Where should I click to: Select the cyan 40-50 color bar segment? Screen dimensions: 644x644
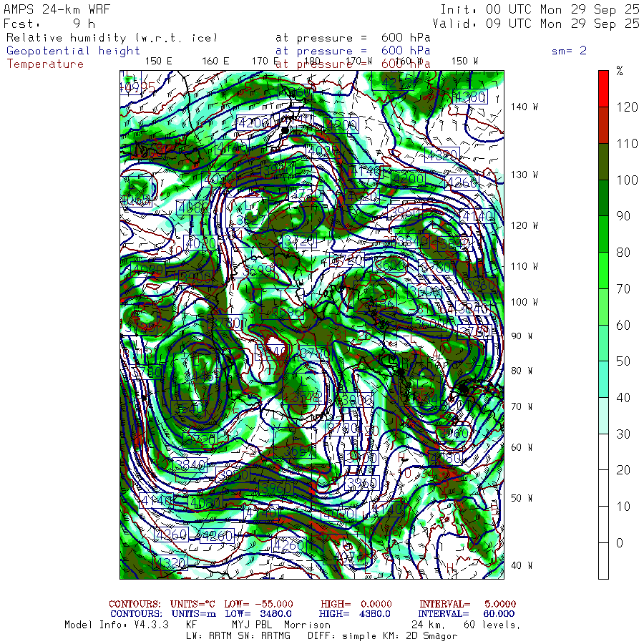click(603, 379)
